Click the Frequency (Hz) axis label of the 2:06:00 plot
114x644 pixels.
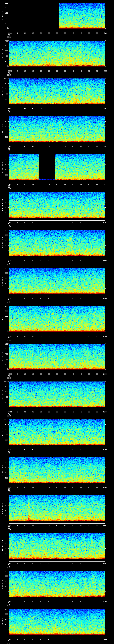click(x=3, y=91)
